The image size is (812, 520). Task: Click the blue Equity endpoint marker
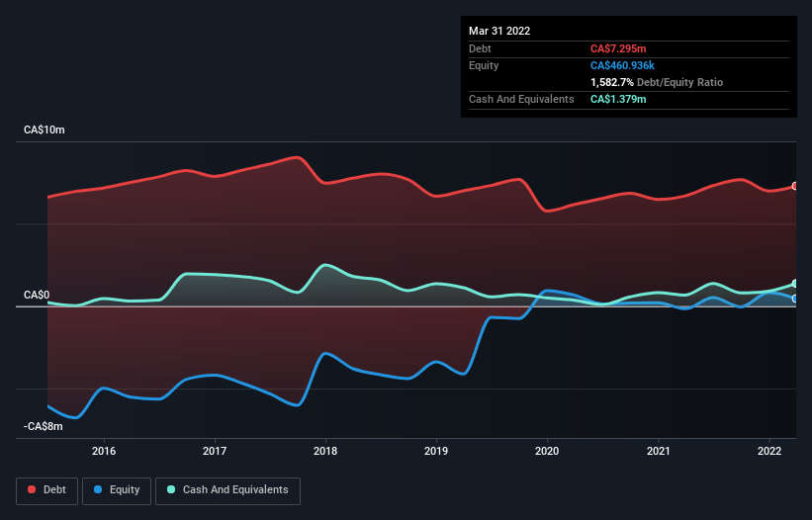pos(795,299)
